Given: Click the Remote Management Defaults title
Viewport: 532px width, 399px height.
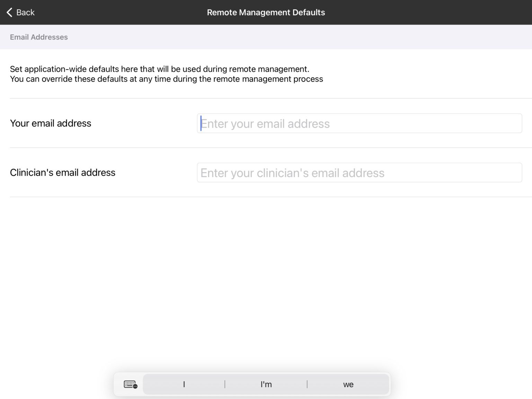Looking at the screenshot, I should coord(266,12).
